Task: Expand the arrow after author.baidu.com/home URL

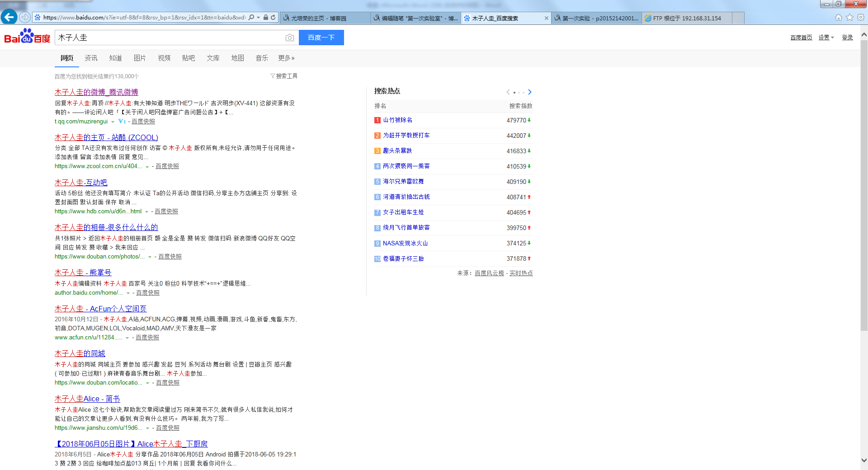Action: [x=128, y=293]
